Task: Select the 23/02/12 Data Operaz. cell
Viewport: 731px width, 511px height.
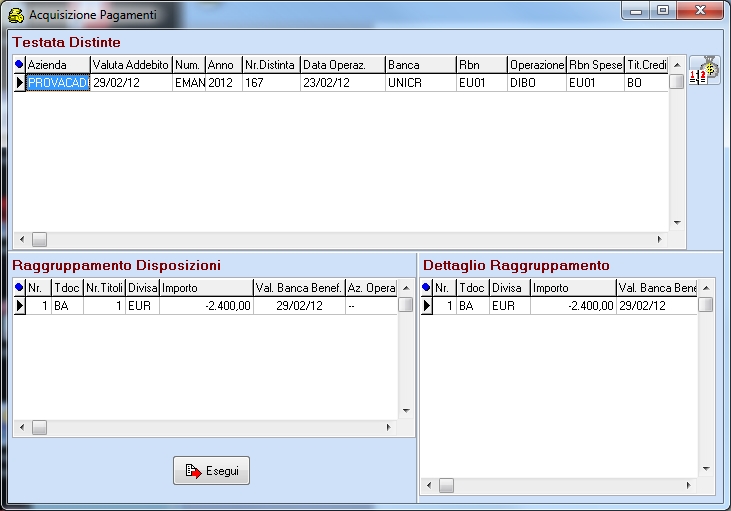Action: point(343,83)
